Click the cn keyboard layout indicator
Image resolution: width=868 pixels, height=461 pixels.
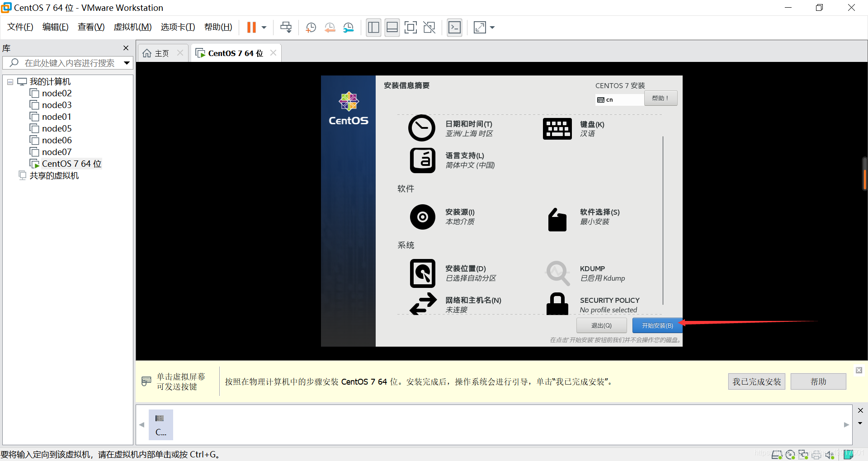(619, 99)
